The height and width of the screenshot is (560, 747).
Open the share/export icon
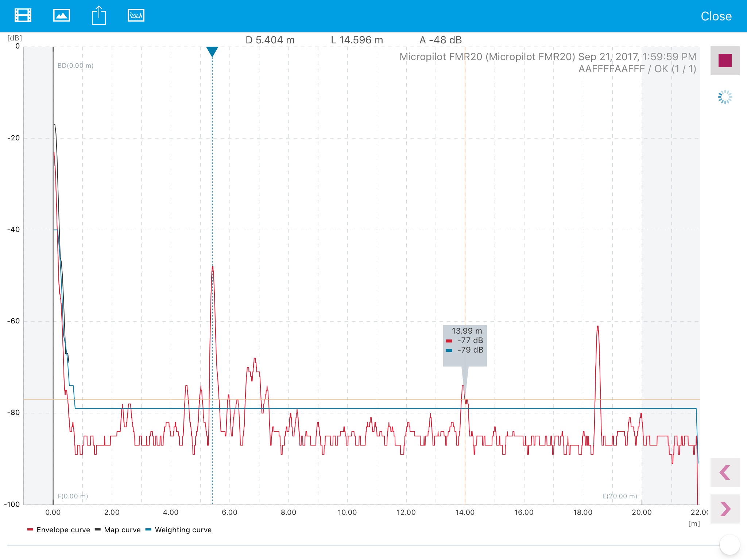tap(98, 16)
